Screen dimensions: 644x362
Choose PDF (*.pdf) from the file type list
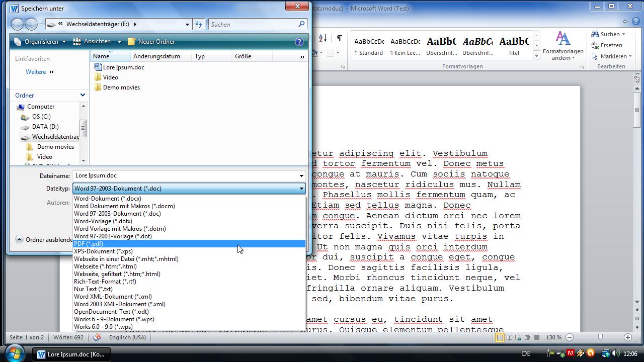pyautogui.click(x=89, y=244)
